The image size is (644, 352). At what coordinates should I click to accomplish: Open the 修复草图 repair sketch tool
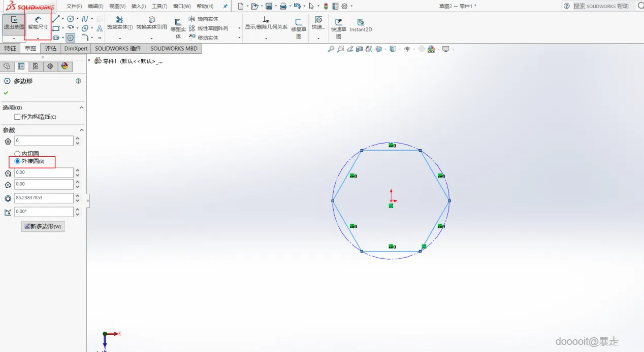pyautogui.click(x=299, y=25)
